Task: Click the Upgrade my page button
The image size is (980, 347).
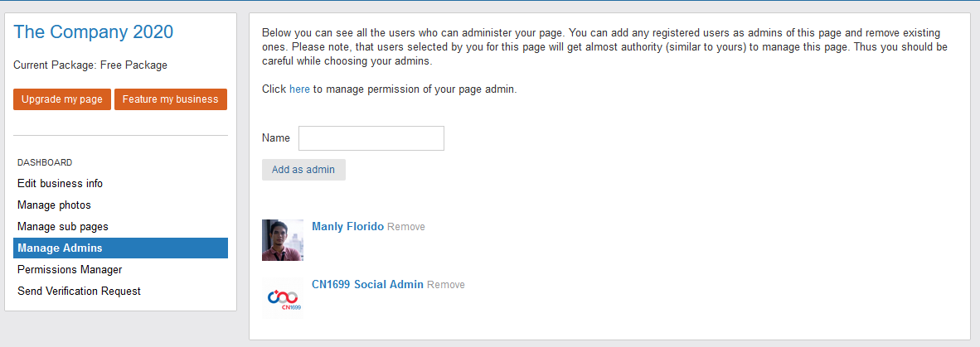Action: click(62, 99)
